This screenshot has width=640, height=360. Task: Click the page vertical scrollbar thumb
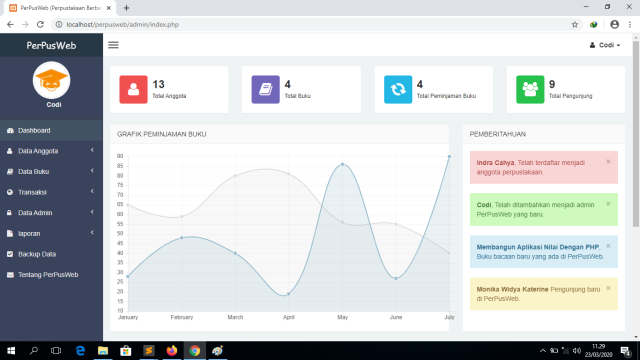[636, 133]
